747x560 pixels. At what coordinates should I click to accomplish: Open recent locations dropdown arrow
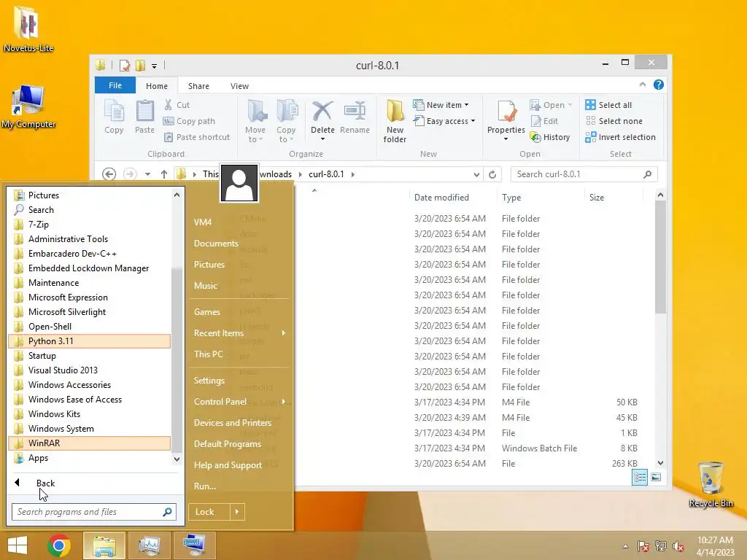tap(147, 174)
